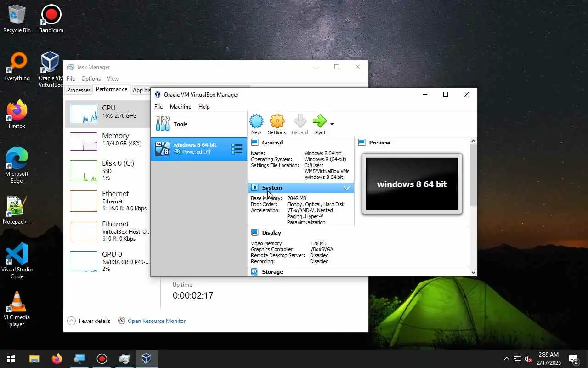Click the Boot Order Floppy, Optical, Hard Disk value
The height and width of the screenshot is (368, 588).
click(316, 204)
